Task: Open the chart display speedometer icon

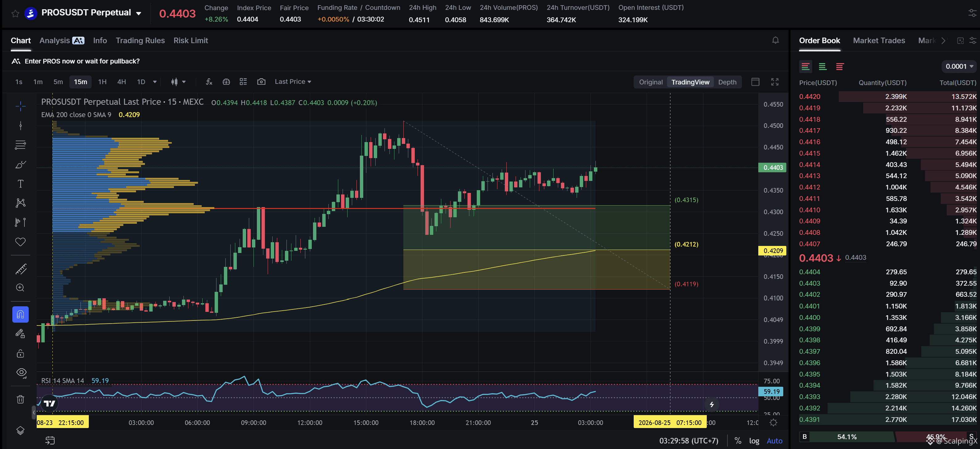Action: [226, 82]
